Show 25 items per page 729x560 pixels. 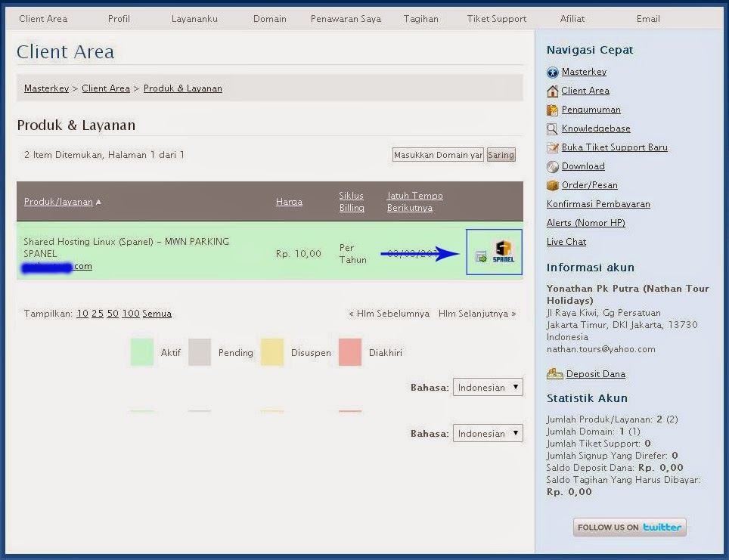pos(98,314)
